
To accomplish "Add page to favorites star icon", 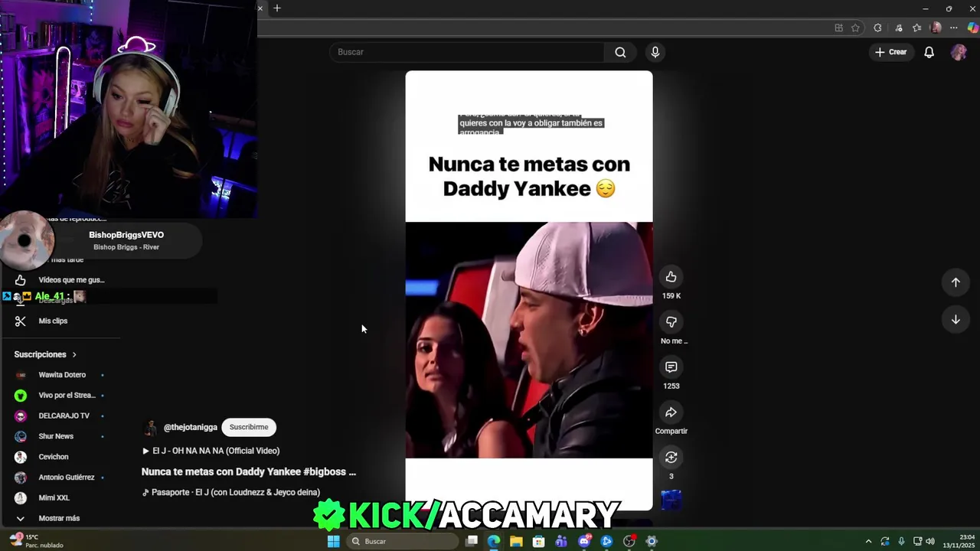I will (855, 28).
